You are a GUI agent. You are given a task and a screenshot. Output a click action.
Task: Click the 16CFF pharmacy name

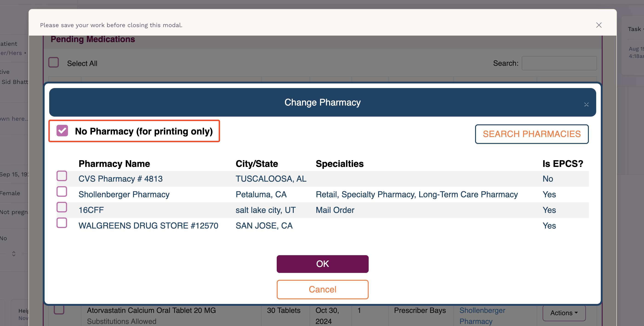(91, 210)
